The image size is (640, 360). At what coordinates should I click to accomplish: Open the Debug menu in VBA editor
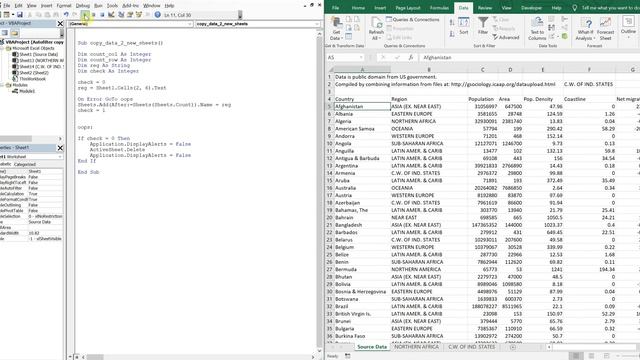tap(82, 6)
